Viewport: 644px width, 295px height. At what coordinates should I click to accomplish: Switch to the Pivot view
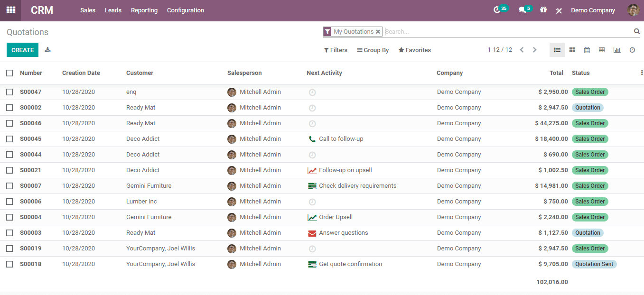[602, 50]
